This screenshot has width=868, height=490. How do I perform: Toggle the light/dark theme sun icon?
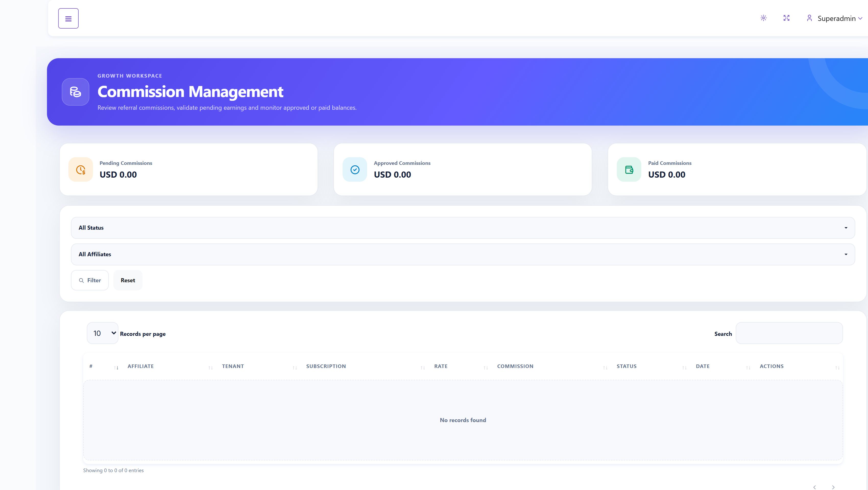pyautogui.click(x=764, y=18)
